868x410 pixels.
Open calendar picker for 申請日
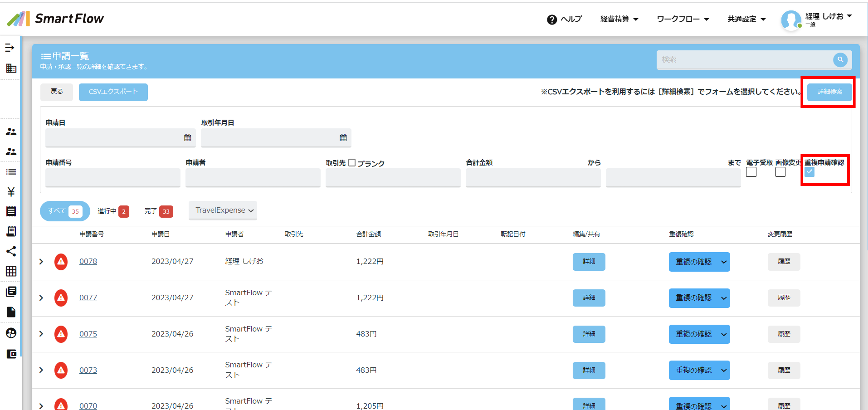click(188, 138)
